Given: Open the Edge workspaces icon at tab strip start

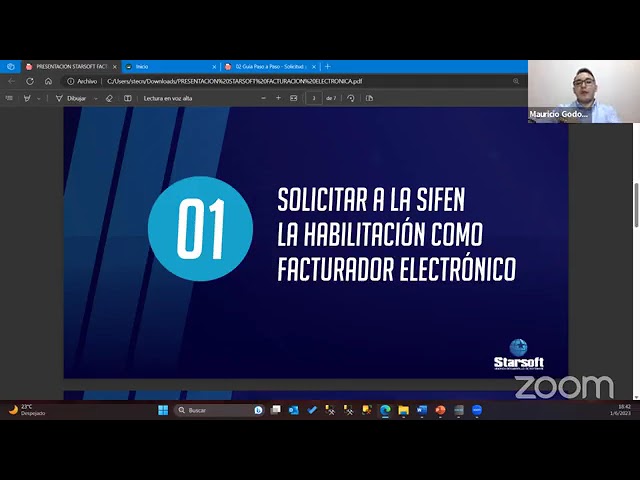Looking at the screenshot, I should point(11,67).
